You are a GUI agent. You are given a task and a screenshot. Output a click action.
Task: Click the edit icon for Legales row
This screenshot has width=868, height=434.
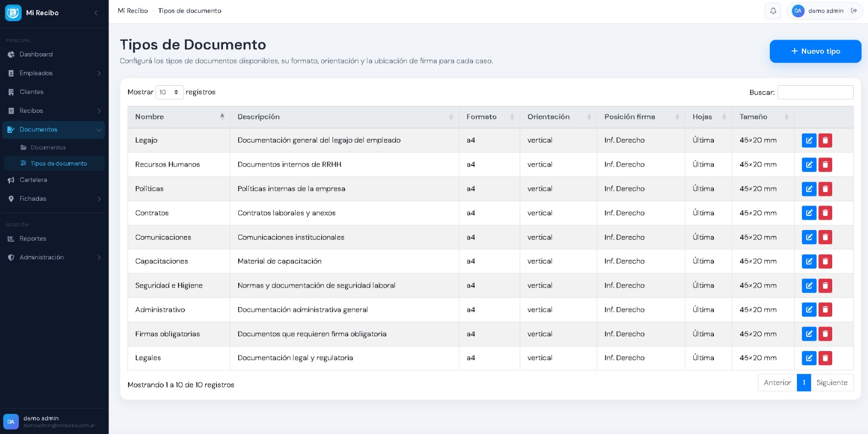[x=809, y=358]
